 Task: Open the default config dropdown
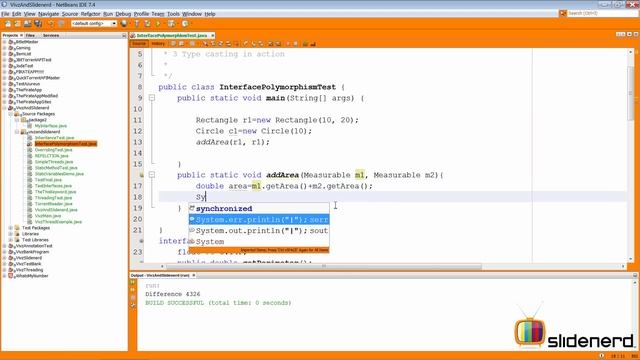click(94, 24)
